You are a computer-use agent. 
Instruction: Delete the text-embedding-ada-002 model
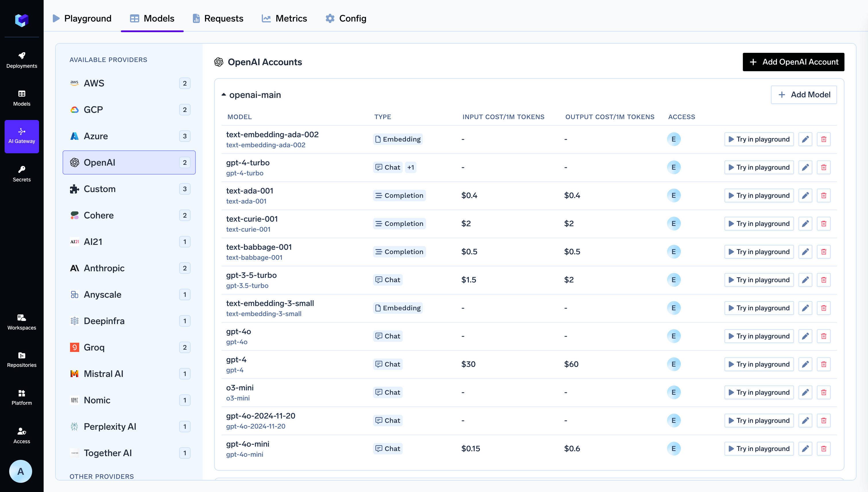pyautogui.click(x=824, y=139)
